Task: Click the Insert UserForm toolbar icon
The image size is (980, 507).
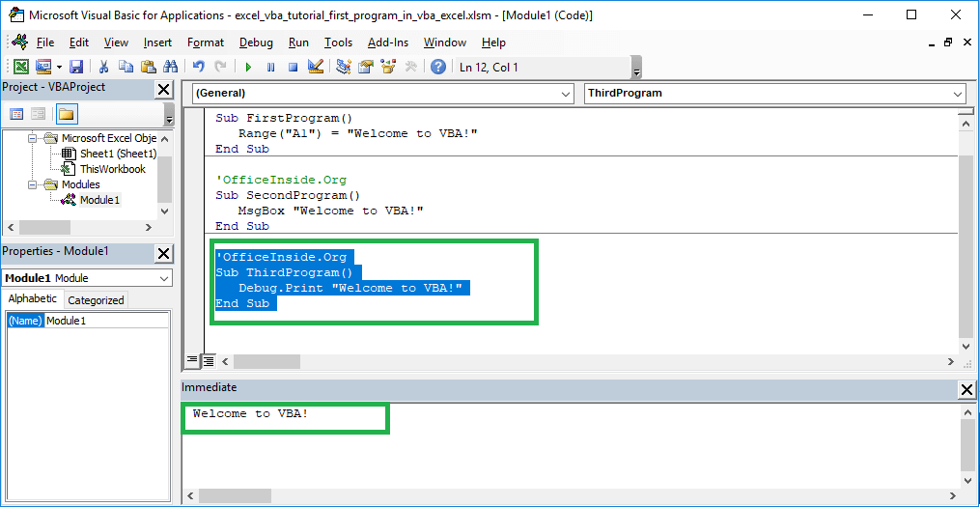Action: [43, 67]
